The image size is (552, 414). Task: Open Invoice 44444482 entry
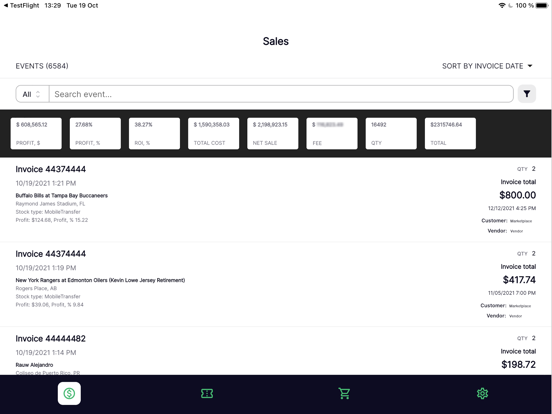coord(276,351)
